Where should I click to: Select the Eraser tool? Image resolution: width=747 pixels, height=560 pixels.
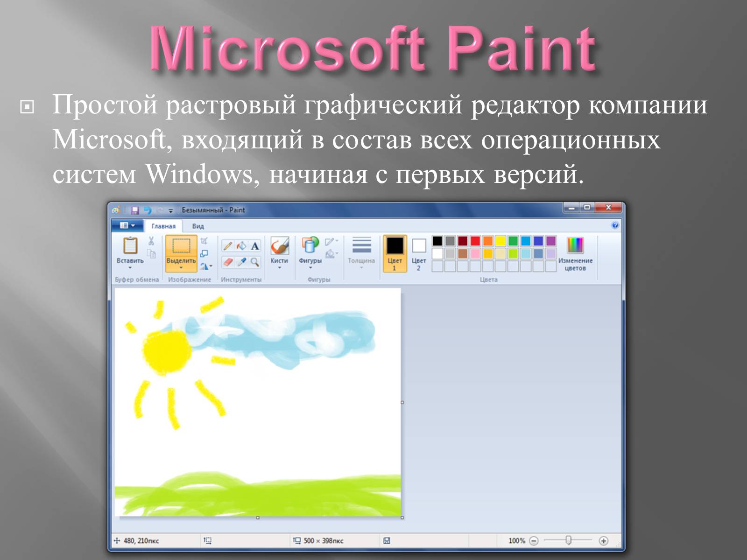tap(228, 262)
